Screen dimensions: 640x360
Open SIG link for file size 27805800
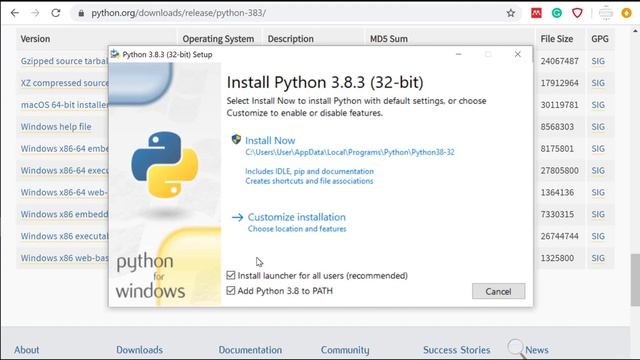(598, 170)
